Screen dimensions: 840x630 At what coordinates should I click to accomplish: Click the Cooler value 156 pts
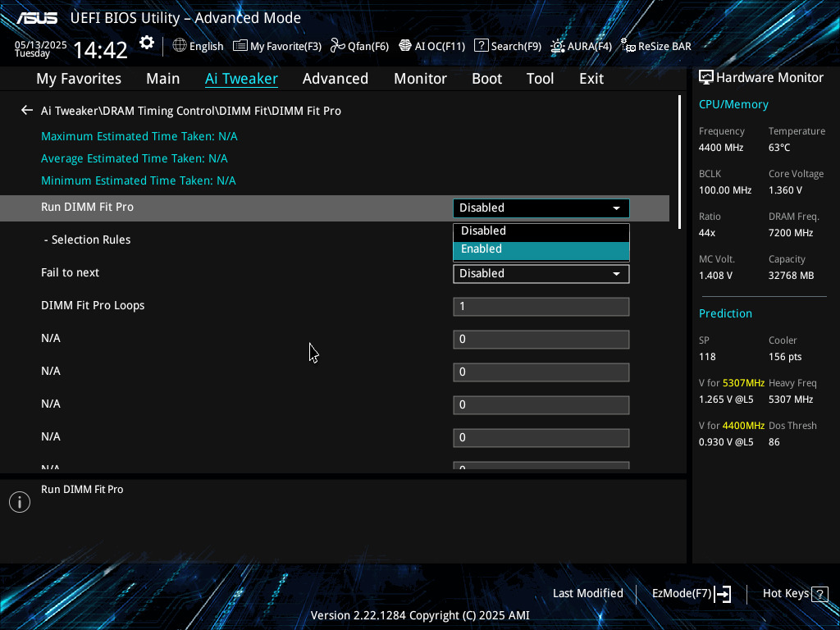(785, 357)
